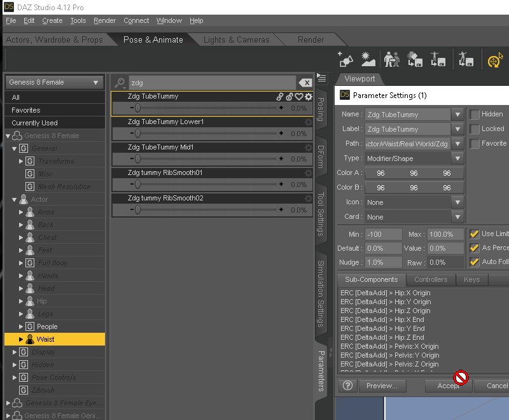Open the gear settings on Zdg TubeTummy
Screen dimensions: 509x420
309,96
